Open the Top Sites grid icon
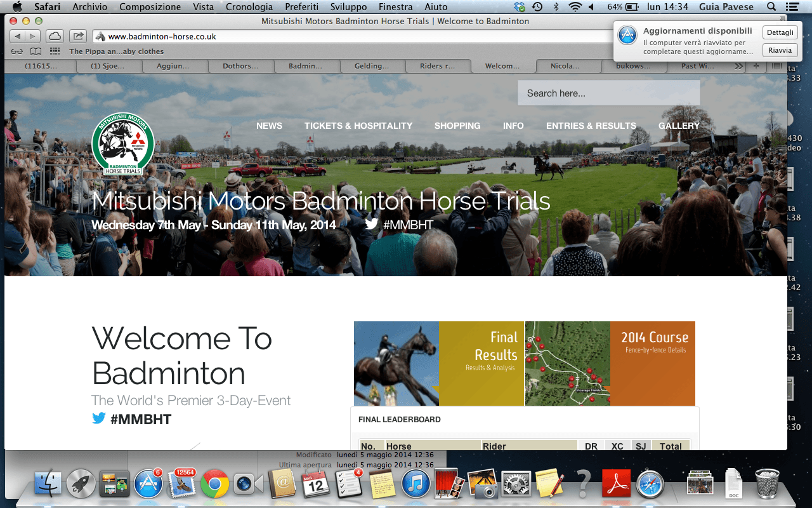Screen dimensions: 812x508 pyautogui.click(x=55, y=51)
